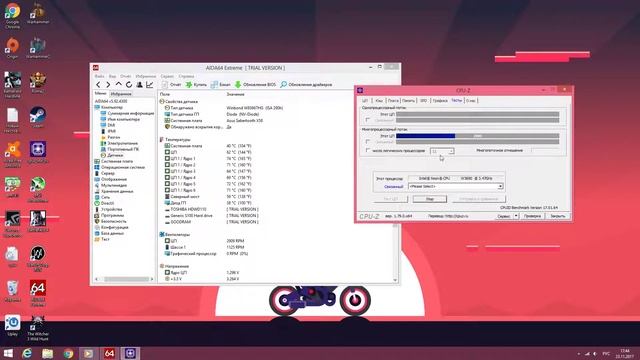
Task: Open the Вид menu in AIDA64
Action: (x=112, y=76)
